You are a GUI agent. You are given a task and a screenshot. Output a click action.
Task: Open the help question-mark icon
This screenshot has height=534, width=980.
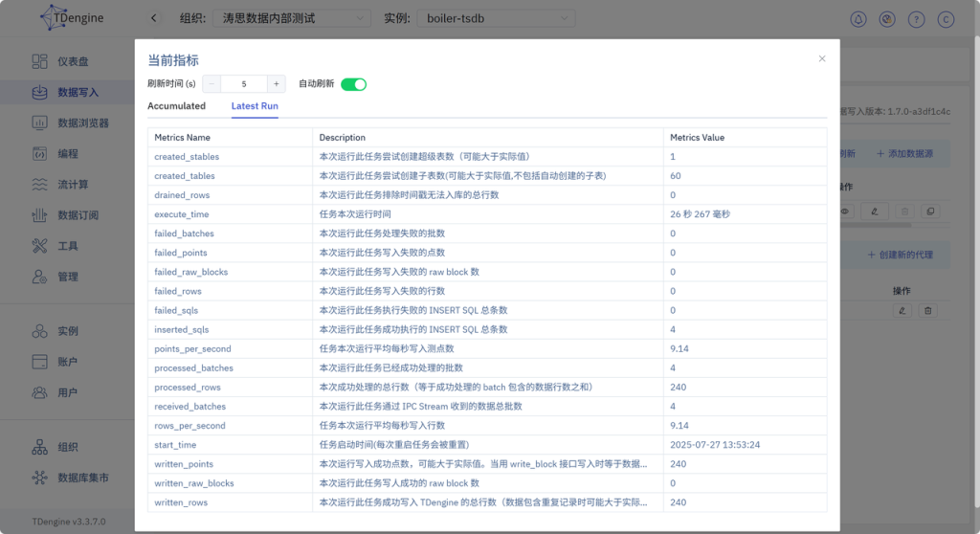pos(916,19)
